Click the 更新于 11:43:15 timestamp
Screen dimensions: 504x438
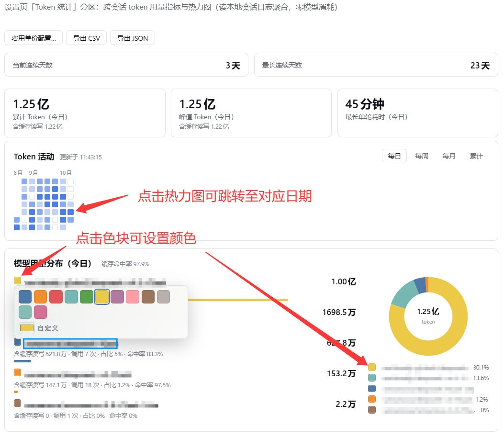click(x=81, y=157)
